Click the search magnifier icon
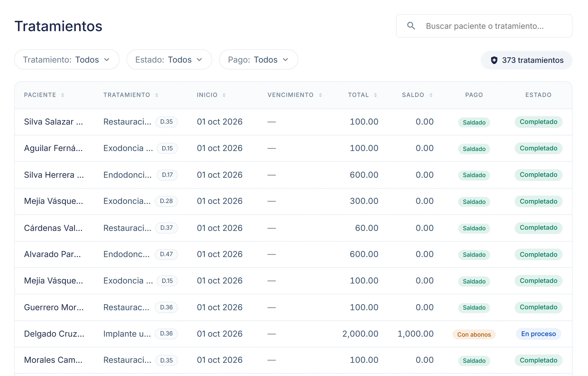This screenshot has width=588, height=376. [x=411, y=26]
